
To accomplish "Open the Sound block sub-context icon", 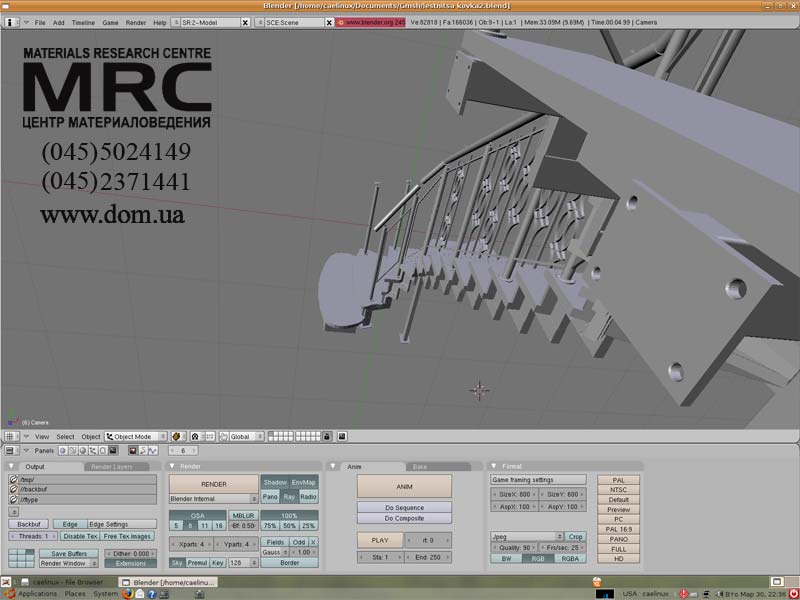I will (153, 451).
